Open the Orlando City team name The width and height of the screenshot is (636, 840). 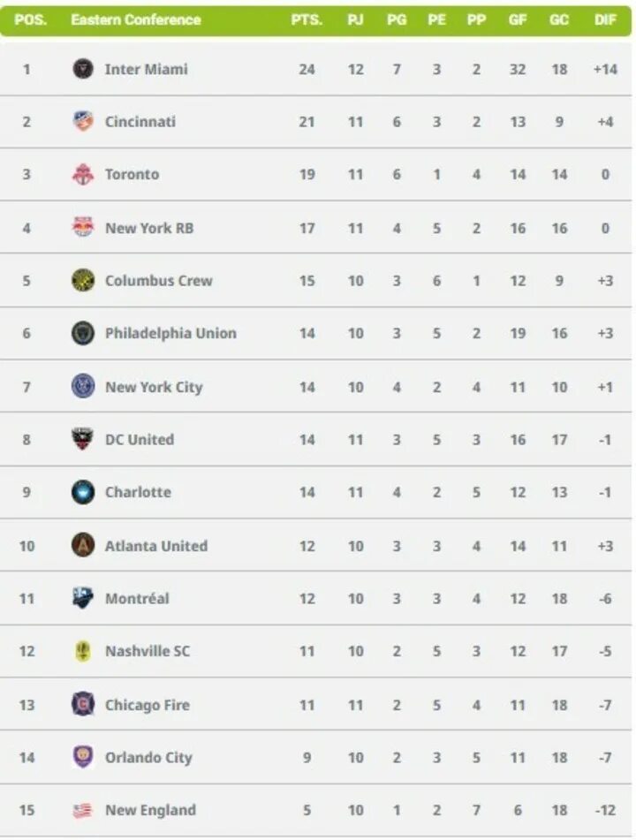pos(148,758)
